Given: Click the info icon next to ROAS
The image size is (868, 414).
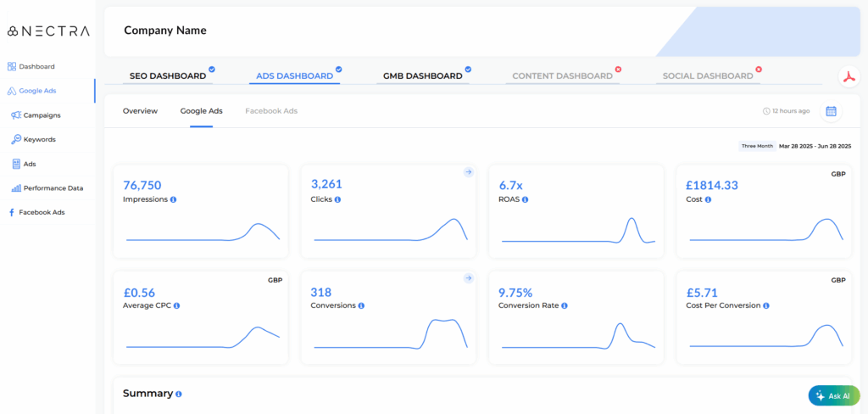Looking at the screenshot, I should point(526,200).
